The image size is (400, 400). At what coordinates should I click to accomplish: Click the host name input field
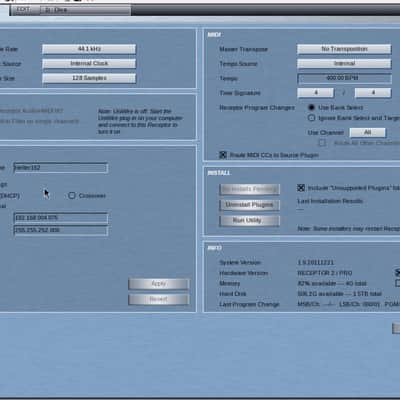pyautogui.click(x=61, y=168)
